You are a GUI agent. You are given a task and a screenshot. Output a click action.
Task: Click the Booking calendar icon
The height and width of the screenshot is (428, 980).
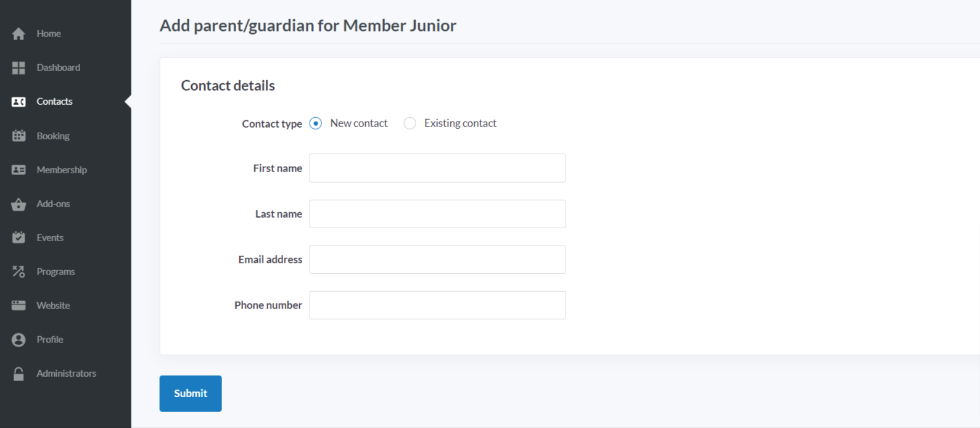(x=19, y=136)
